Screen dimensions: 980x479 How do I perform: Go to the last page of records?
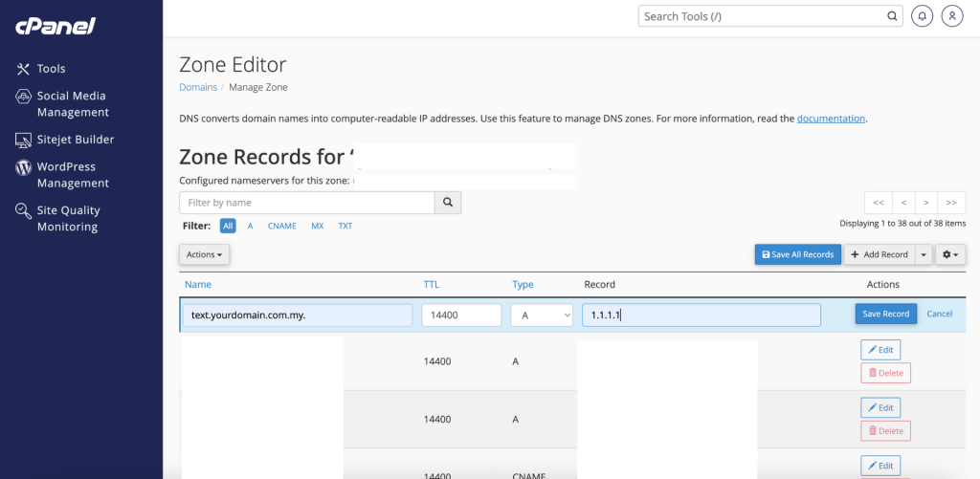coord(951,203)
